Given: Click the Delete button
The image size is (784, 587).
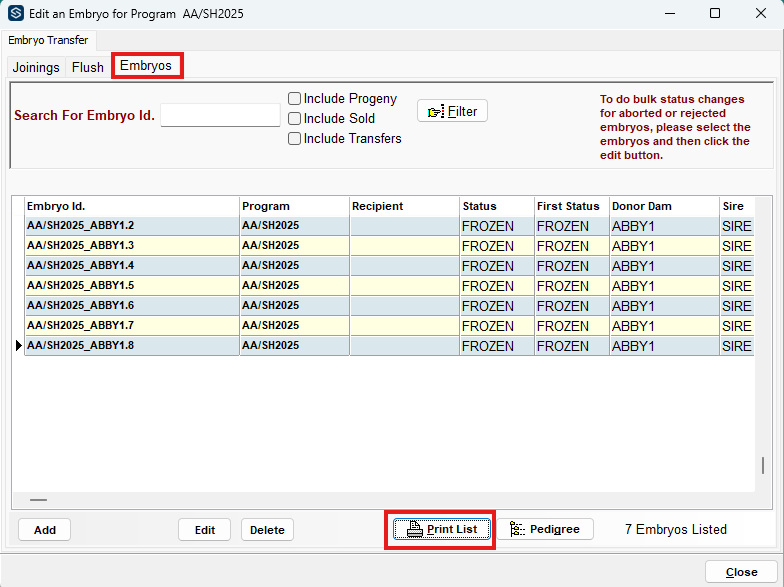Looking at the screenshot, I should (267, 530).
